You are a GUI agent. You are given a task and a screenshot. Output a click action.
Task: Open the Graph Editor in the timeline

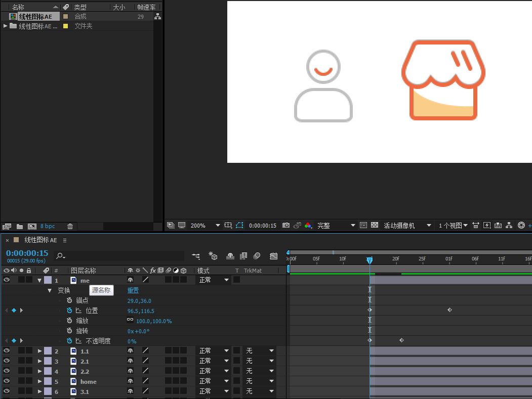(274, 256)
